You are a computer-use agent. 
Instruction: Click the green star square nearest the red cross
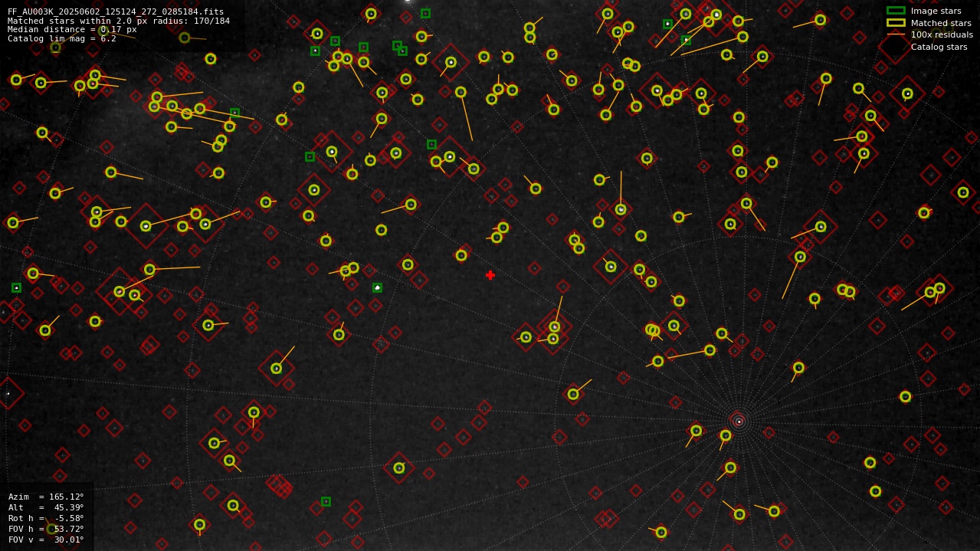[377, 288]
